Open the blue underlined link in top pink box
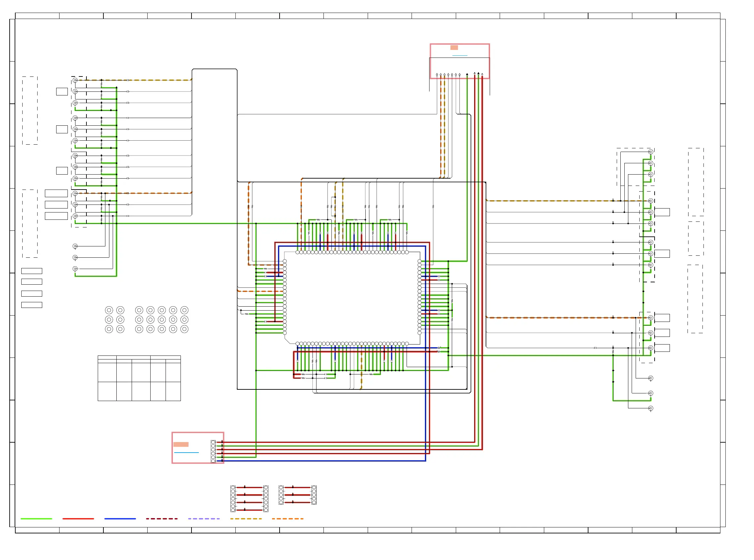The width and height of the screenshot is (754, 560). [459, 56]
